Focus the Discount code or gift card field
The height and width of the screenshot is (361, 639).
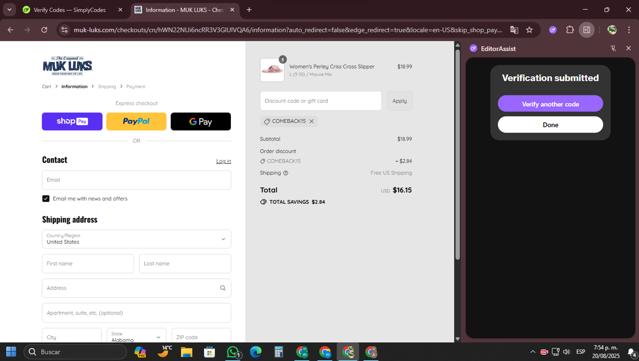point(321,101)
